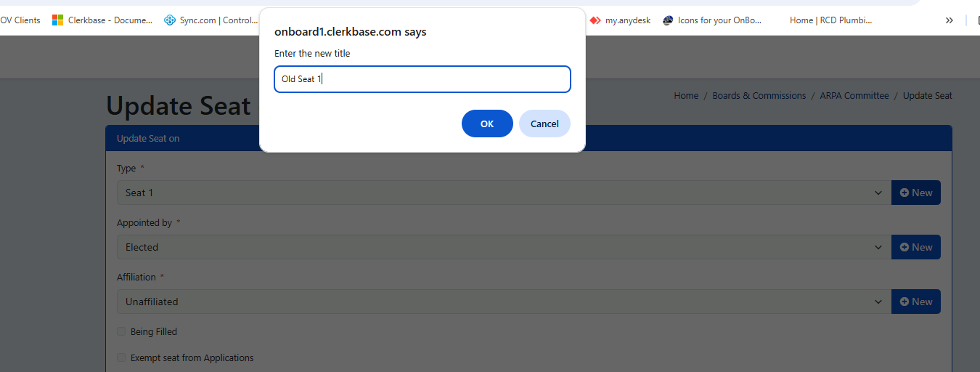Add a New Appointed by option
This screenshot has height=372, width=980.
916,247
